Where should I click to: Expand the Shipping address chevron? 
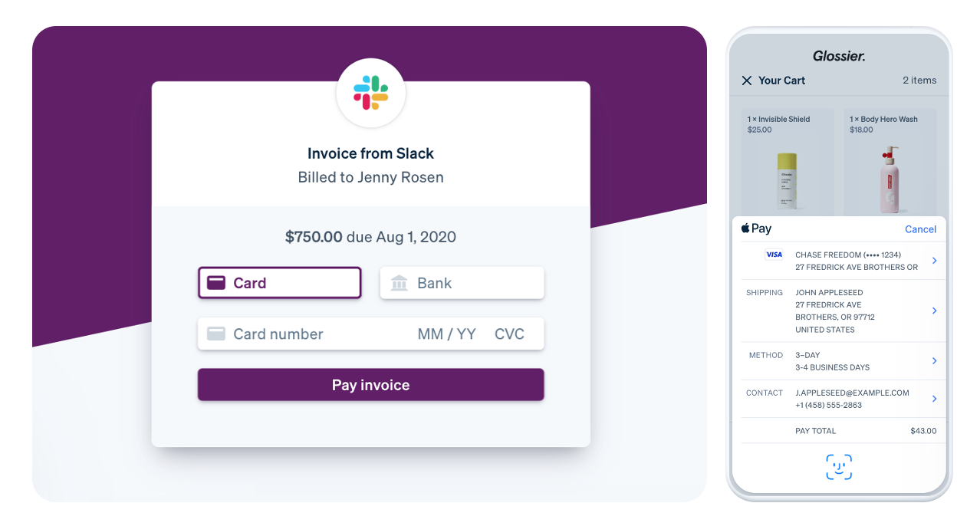(934, 311)
